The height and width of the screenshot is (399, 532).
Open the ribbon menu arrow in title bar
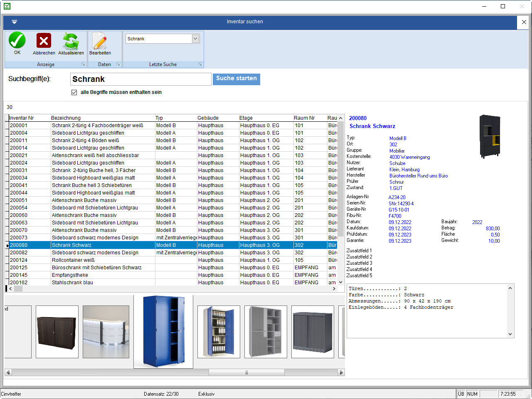(x=14, y=22)
